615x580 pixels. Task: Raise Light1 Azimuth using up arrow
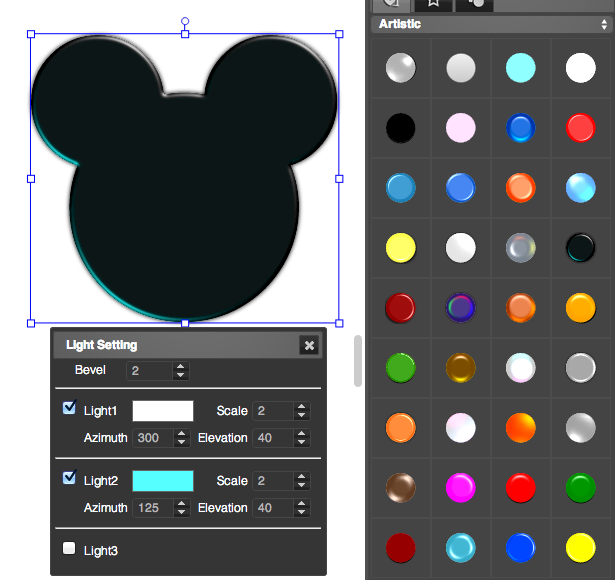(181, 434)
